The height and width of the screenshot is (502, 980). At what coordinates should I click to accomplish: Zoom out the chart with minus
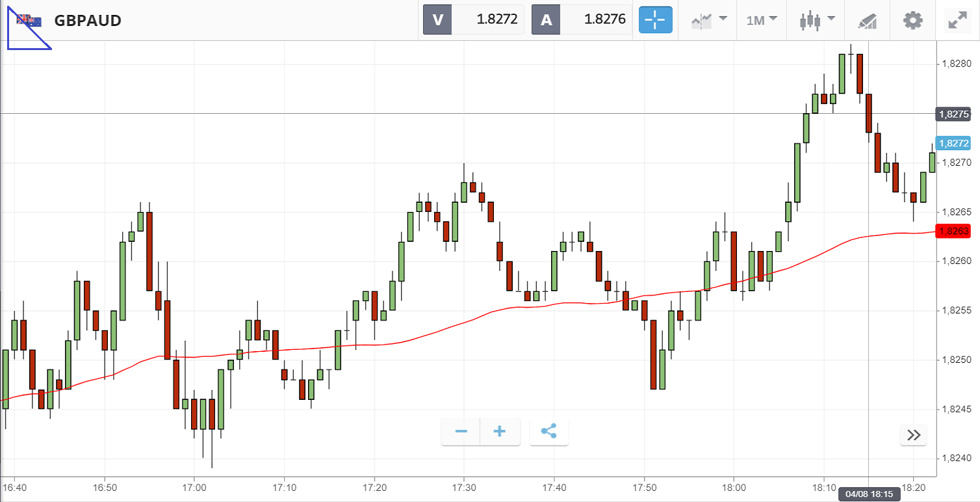461,432
